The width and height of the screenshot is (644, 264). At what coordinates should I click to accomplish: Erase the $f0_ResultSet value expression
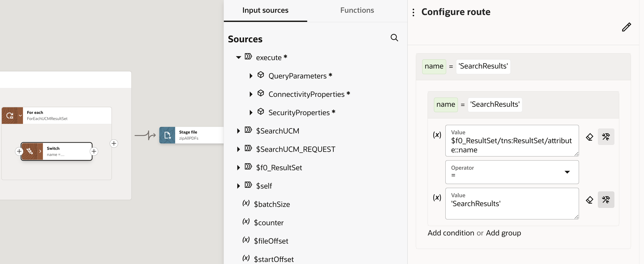click(590, 137)
